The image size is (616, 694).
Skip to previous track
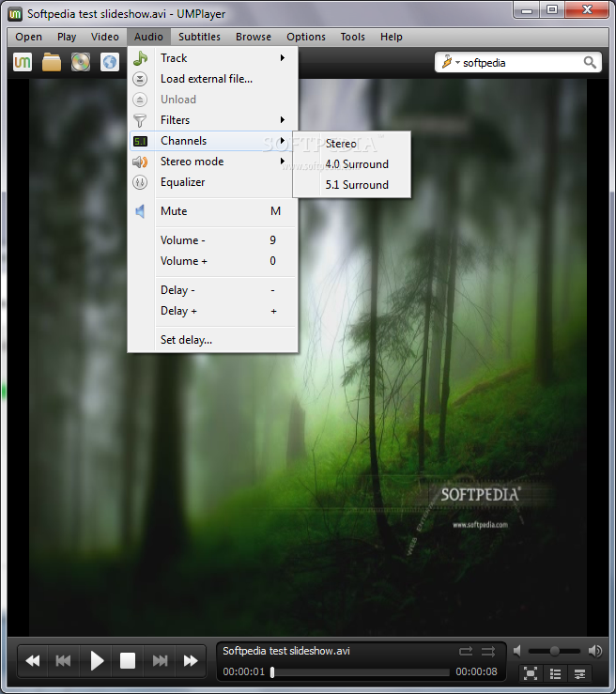pos(63,661)
